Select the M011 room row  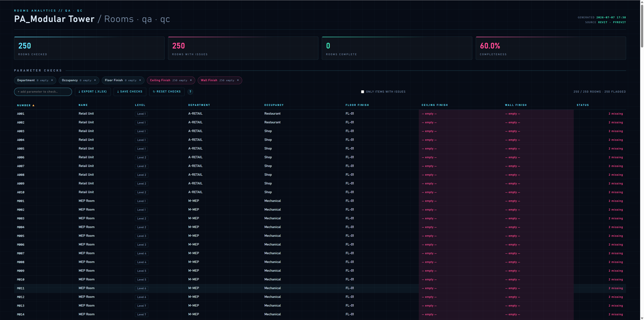[320, 288]
